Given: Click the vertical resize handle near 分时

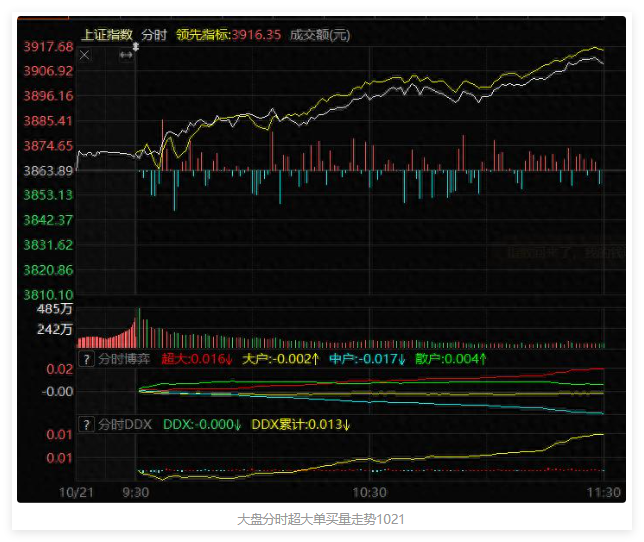Looking at the screenshot, I should pyautogui.click(x=135, y=46).
